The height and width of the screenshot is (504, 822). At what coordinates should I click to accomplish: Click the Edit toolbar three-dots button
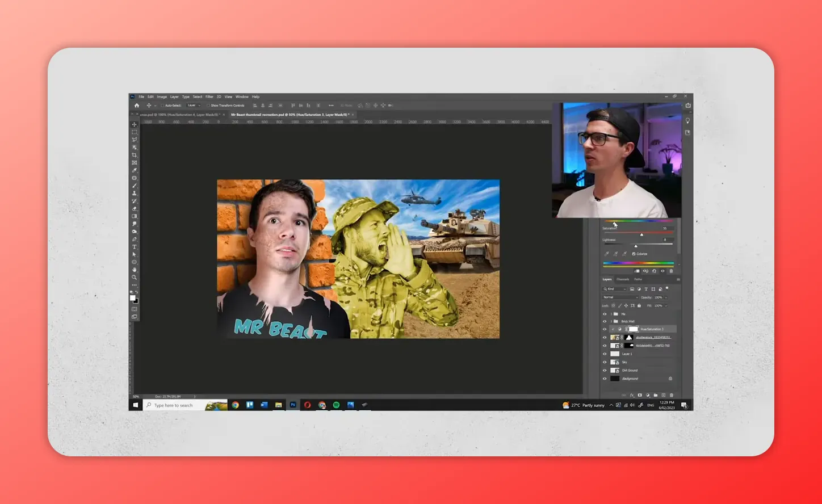[135, 286]
